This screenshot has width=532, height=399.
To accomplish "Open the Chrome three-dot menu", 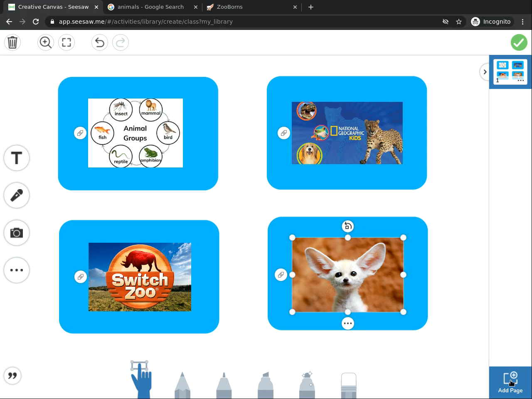I will pos(523,22).
